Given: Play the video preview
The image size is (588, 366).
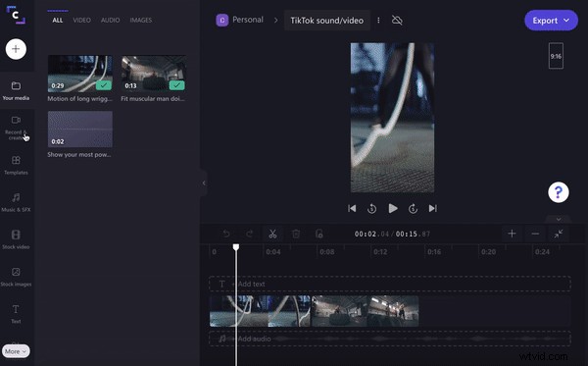Looking at the screenshot, I should point(393,208).
